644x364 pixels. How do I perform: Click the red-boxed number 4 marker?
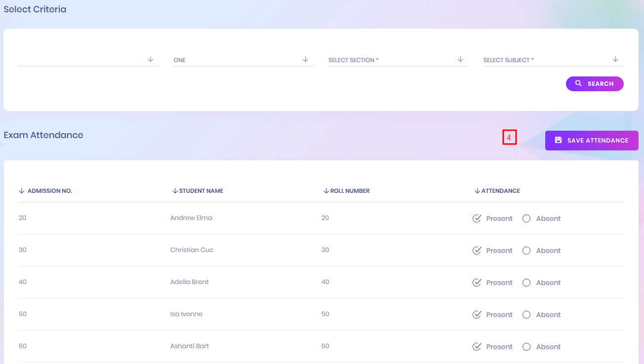509,137
